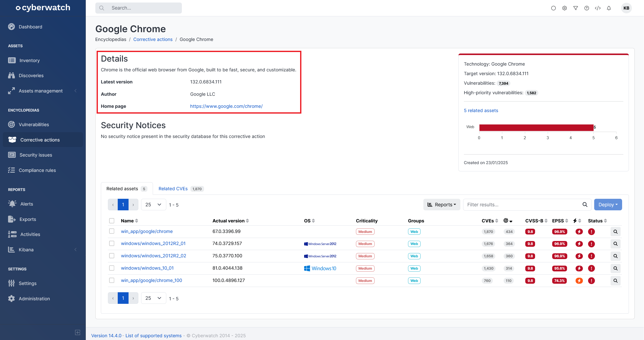
Task: Click the status alert icon on windows_2012R2_02 row
Action: (591, 256)
